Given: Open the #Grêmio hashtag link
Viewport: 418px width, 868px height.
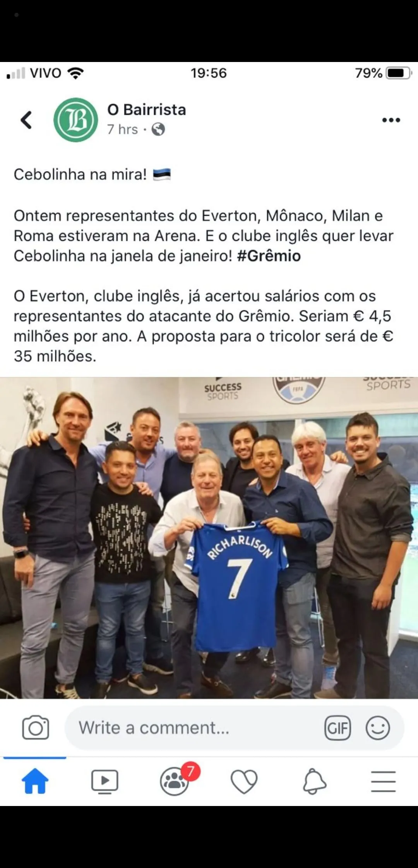Looking at the screenshot, I should tap(269, 256).
